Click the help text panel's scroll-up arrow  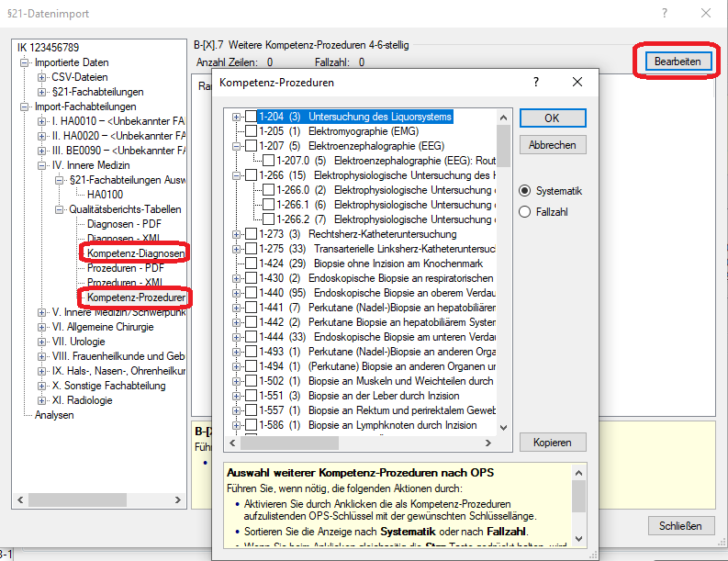pyautogui.click(x=578, y=473)
